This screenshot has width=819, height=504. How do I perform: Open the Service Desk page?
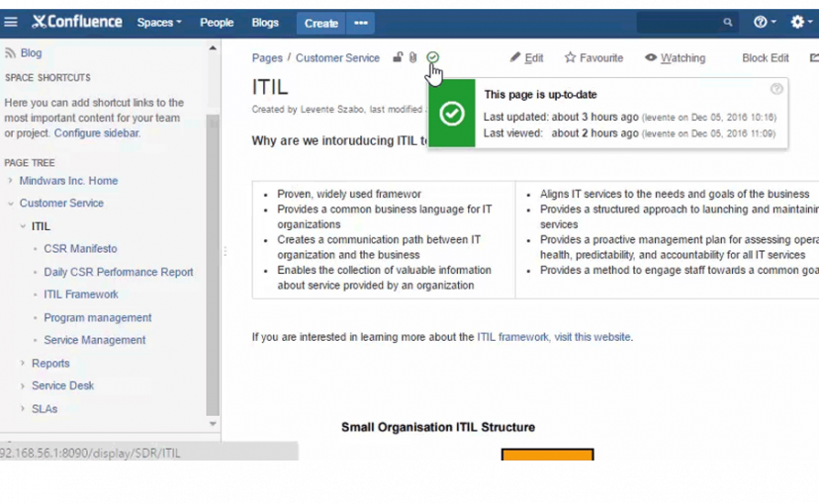pyautogui.click(x=62, y=386)
